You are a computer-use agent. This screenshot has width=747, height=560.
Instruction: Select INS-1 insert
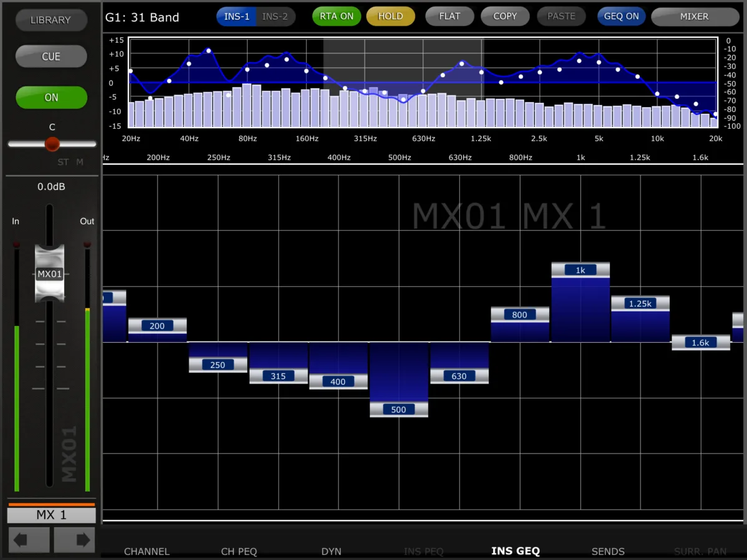(237, 16)
